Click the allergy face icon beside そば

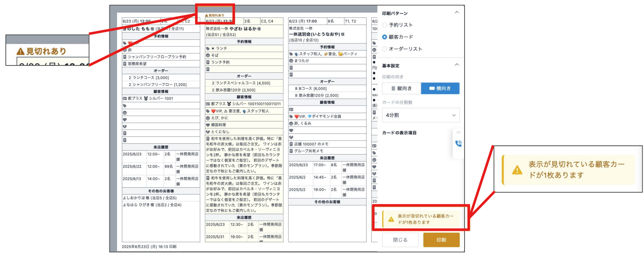208,55
